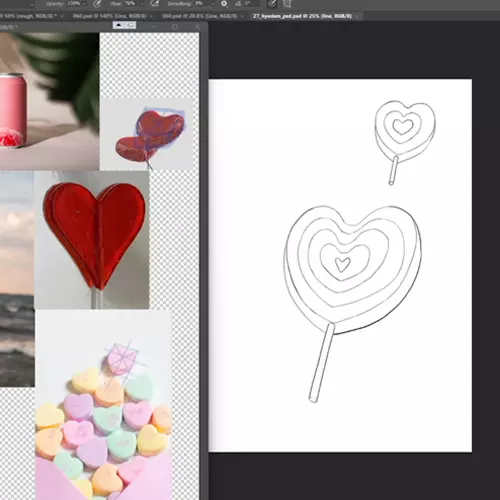Open smoothing options gear icon

(x=224, y=4)
